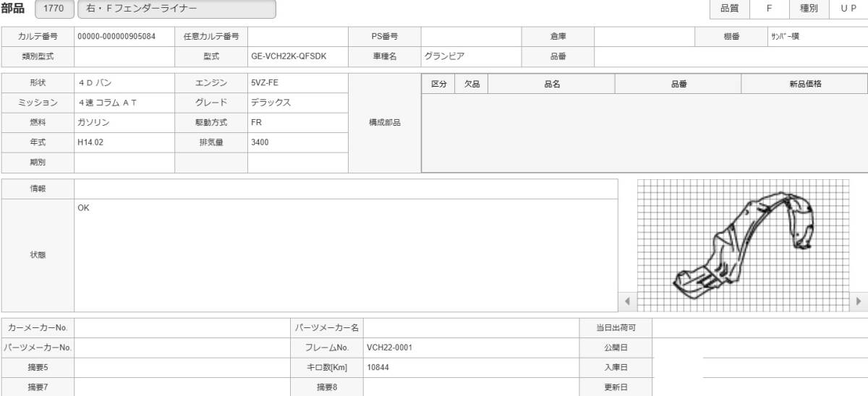Screen dimensions: 868x396
Task: Click the カーメーカーNo. value field
Action: coord(182,327)
